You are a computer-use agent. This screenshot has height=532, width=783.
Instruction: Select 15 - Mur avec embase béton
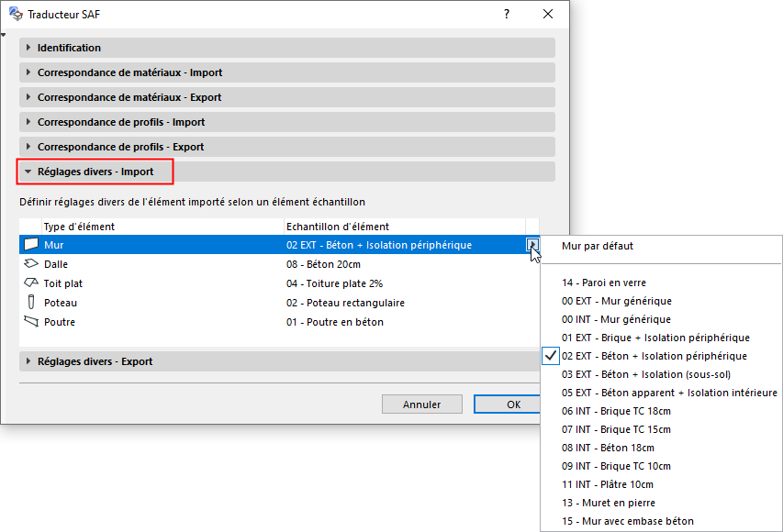pos(661,521)
